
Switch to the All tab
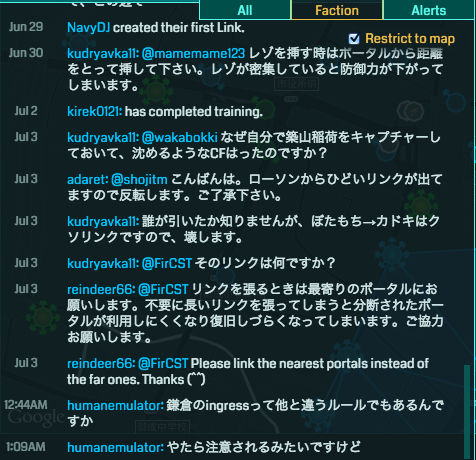[245, 10]
